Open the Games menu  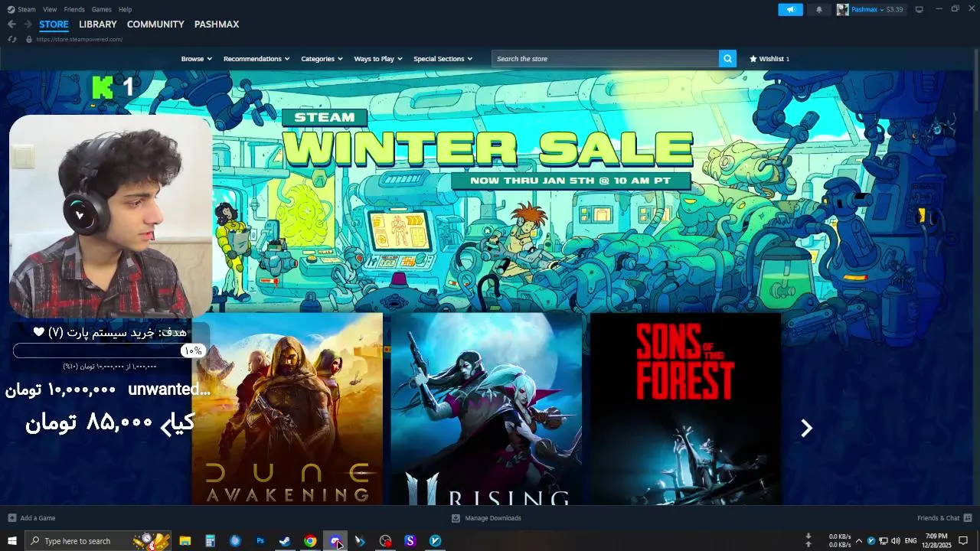[x=101, y=9]
